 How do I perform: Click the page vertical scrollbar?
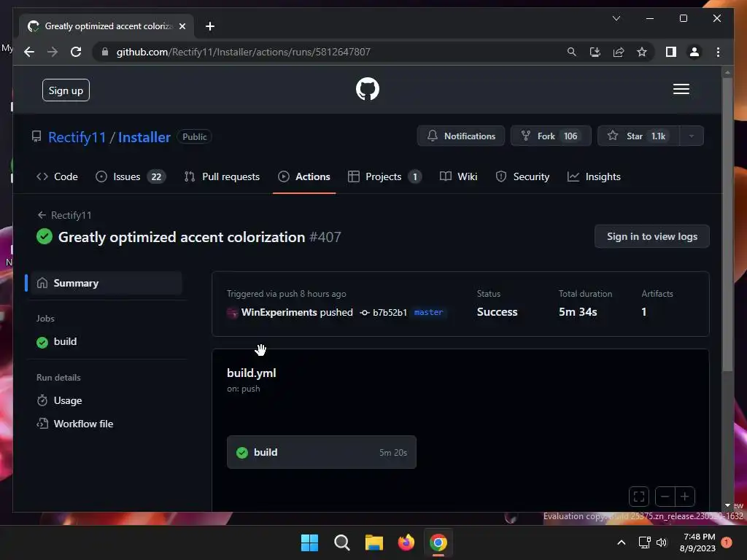coord(727,224)
